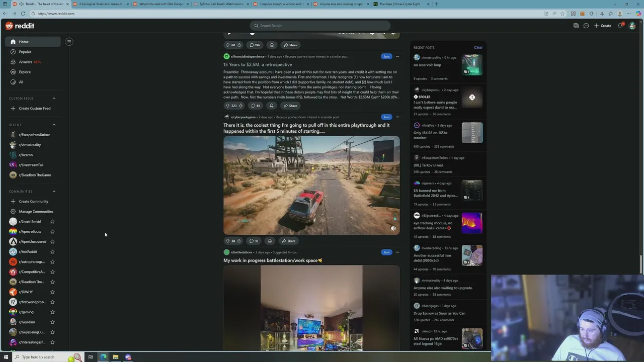This screenshot has width=644, height=362.
Task: Open the 61 comments of the retrospective post
Action: click(x=255, y=106)
